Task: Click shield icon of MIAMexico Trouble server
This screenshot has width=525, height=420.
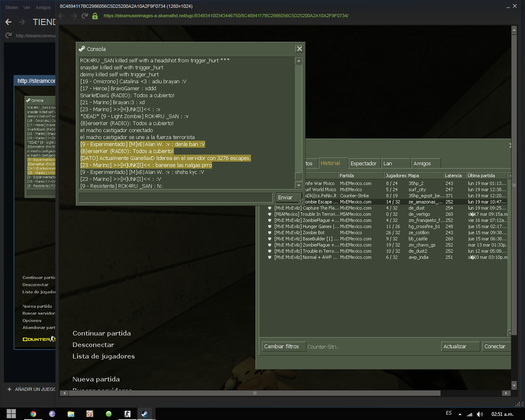Action: coord(269,214)
